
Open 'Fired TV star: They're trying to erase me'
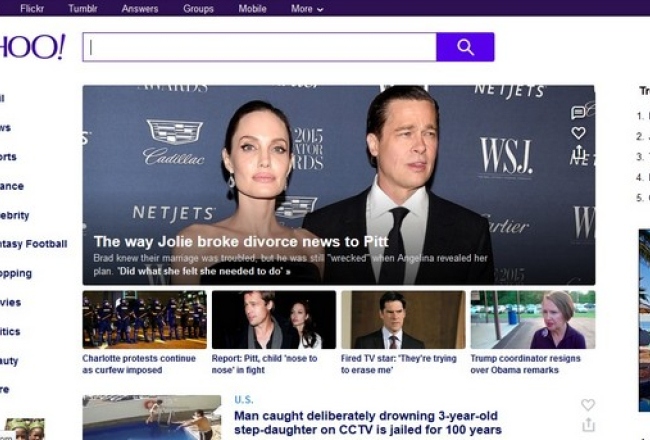tap(398, 364)
